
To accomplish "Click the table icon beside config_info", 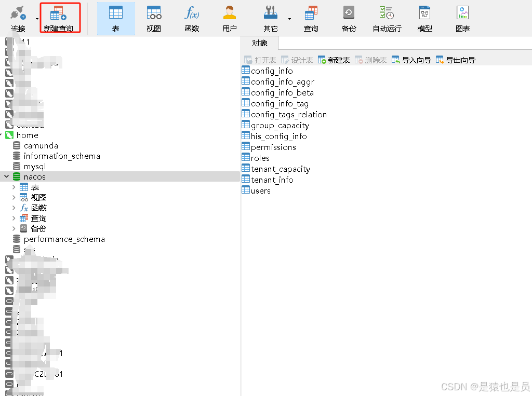I will (x=246, y=70).
